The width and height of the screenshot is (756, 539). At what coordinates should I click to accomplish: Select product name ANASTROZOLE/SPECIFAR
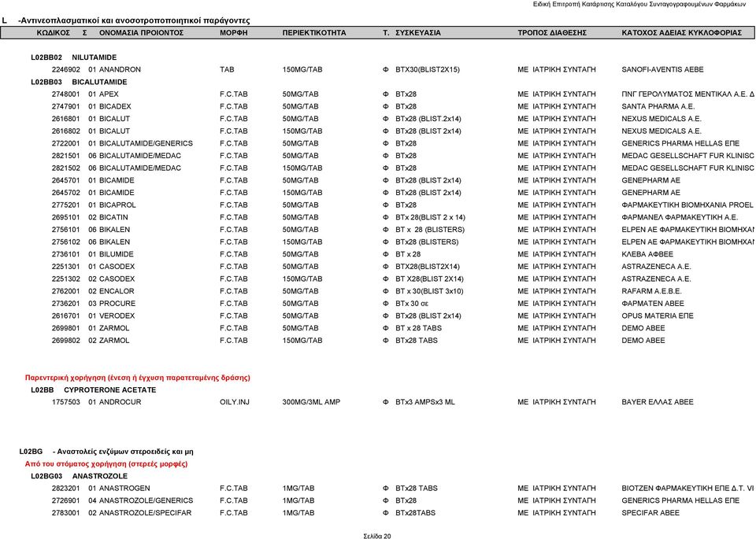tap(145, 513)
